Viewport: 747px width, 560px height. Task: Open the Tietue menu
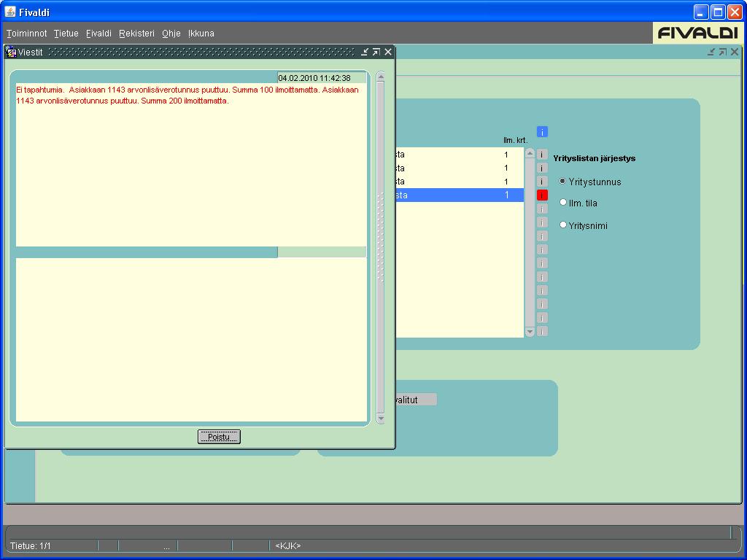[66, 34]
